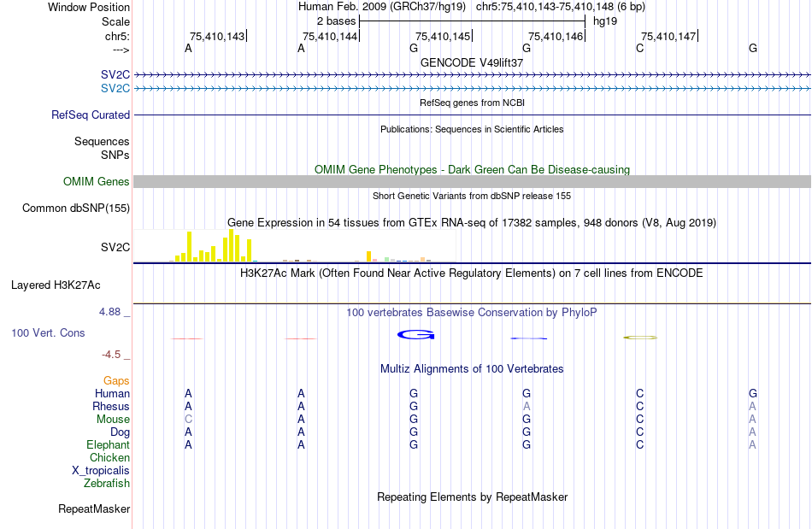Click the SNPs track label
The height and width of the screenshot is (529, 812).
115,155
